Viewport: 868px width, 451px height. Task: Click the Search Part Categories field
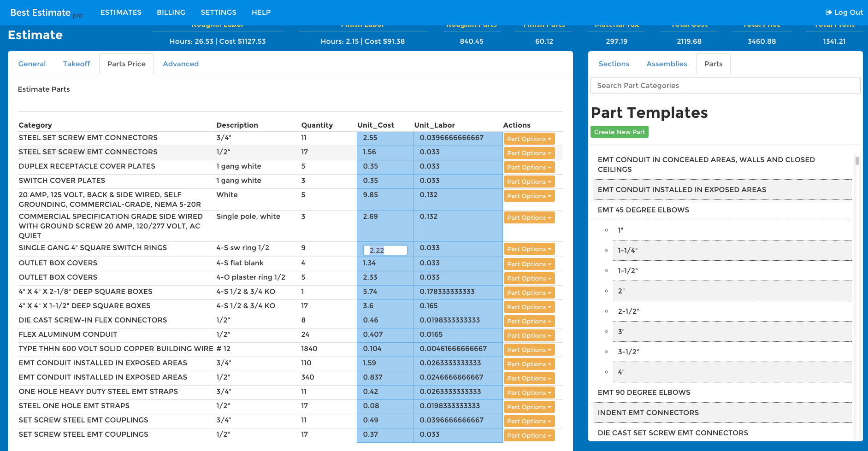[x=725, y=85]
